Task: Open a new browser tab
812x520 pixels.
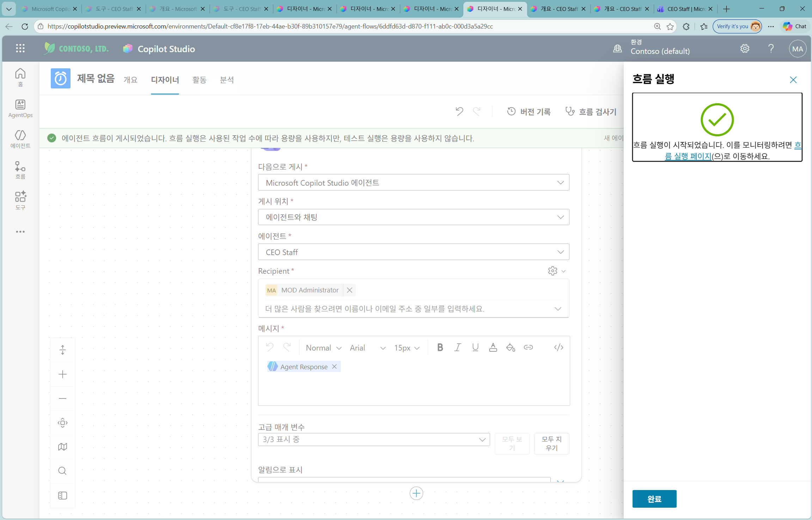Action: pos(726,9)
